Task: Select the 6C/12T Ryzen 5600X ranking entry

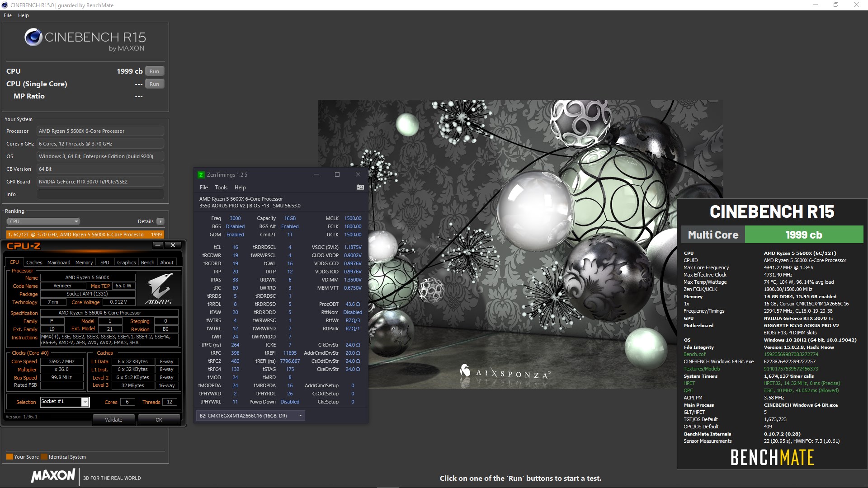Action: pyautogui.click(x=85, y=235)
